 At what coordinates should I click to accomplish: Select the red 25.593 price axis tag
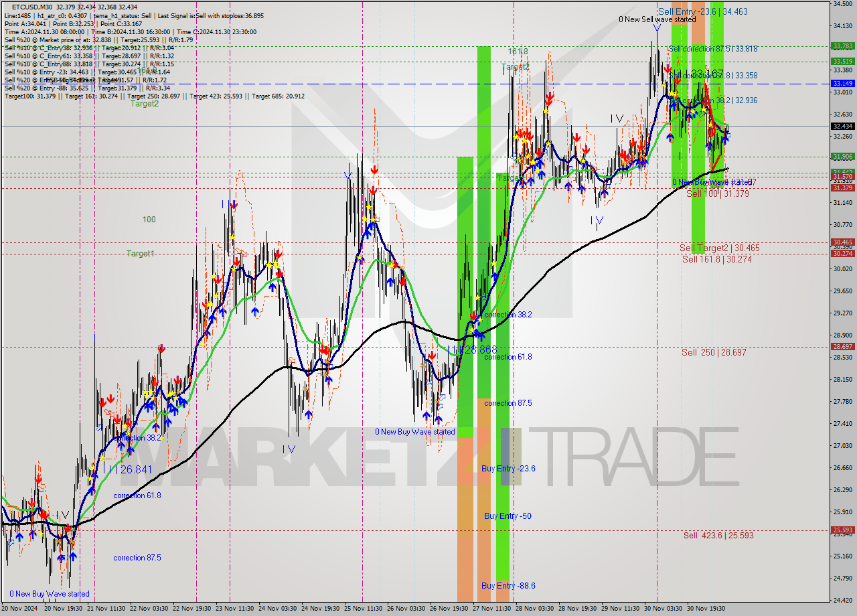(x=842, y=530)
